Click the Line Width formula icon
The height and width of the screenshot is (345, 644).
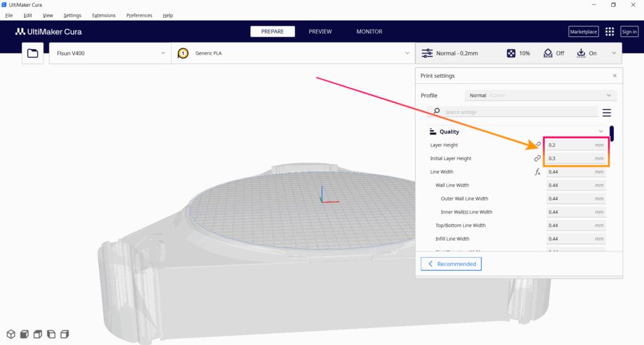(537, 172)
